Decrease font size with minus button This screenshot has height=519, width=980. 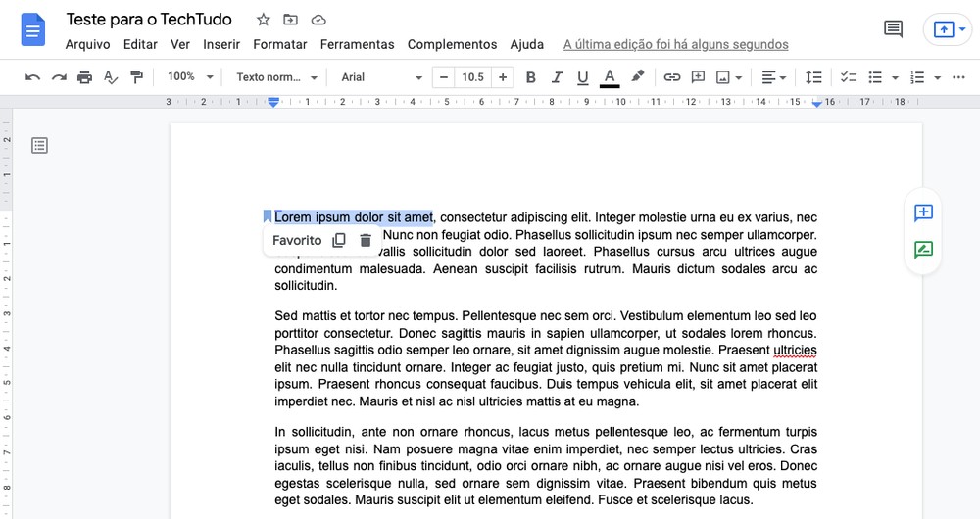(x=444, y=77)
